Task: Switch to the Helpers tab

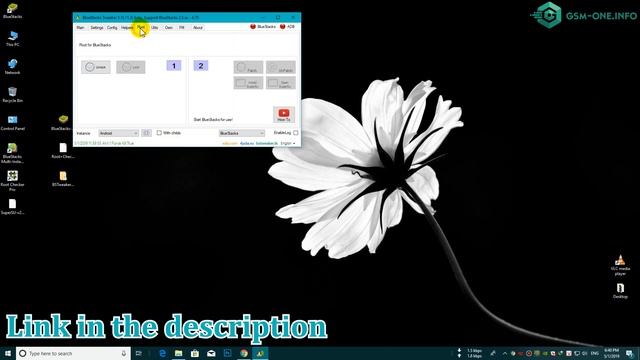Action: (x=127, y=27)
